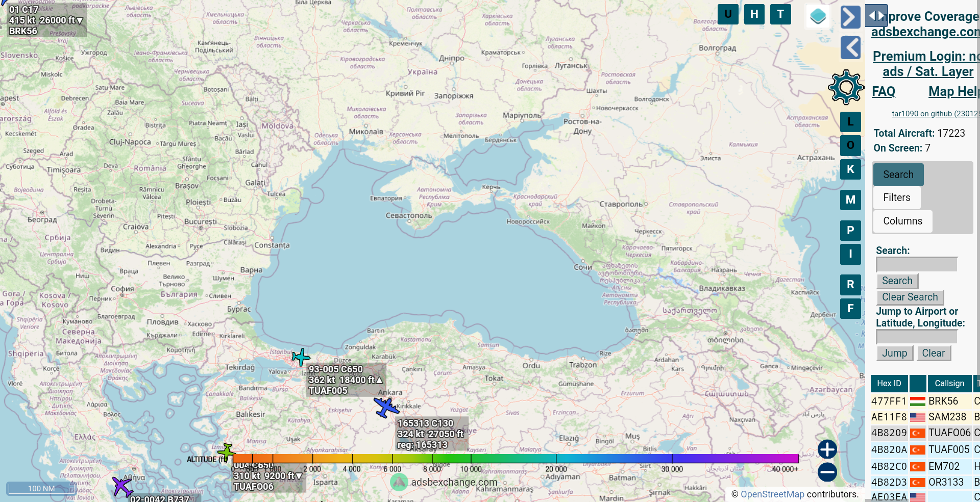Select row with callsign EM702

click(x=925, y=466)
